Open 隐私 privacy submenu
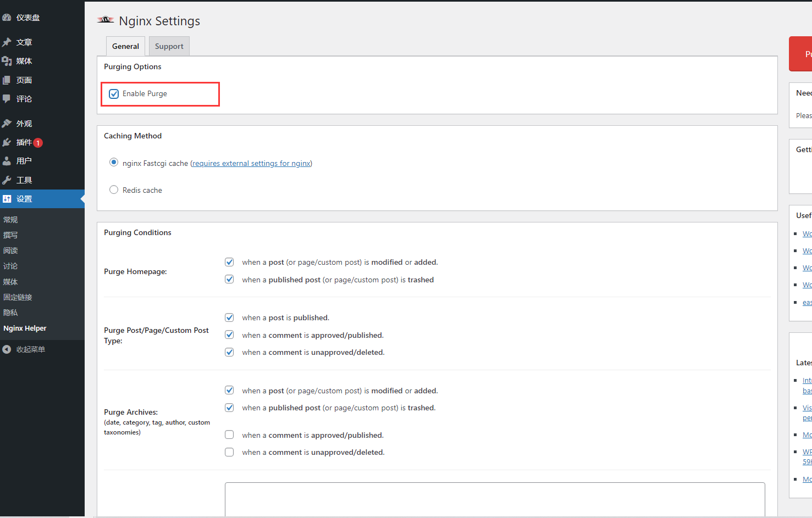 [x=10, y=313]
